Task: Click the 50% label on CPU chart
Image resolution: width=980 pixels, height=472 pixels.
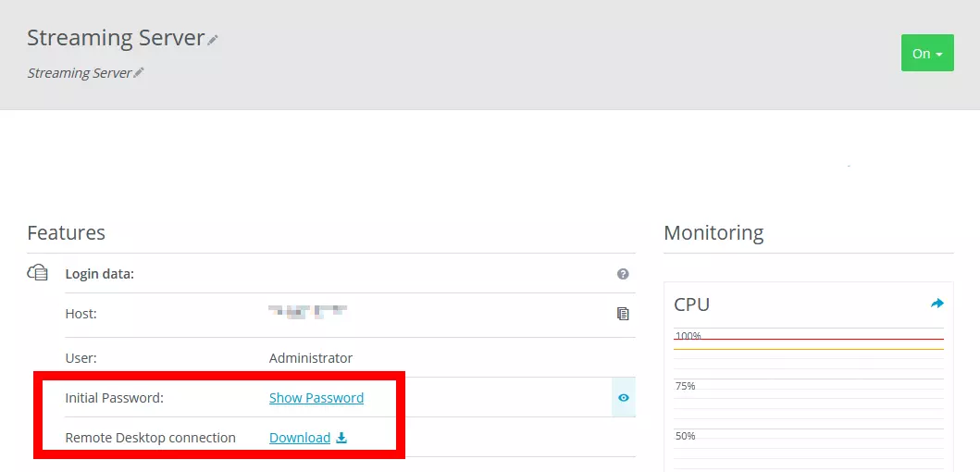Action: click(x=686, y=436)
